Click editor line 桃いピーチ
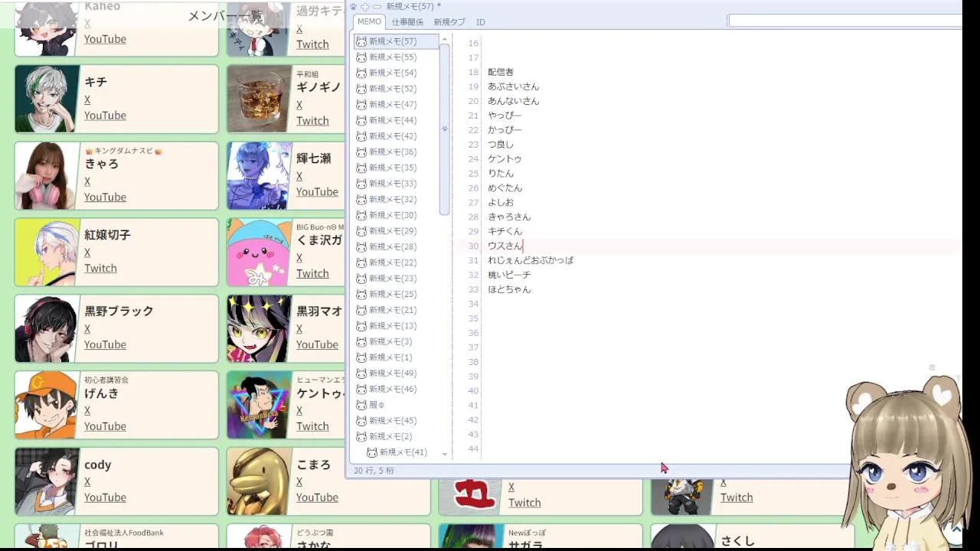Viewport: 980px width, 551px height. (509, 275)
